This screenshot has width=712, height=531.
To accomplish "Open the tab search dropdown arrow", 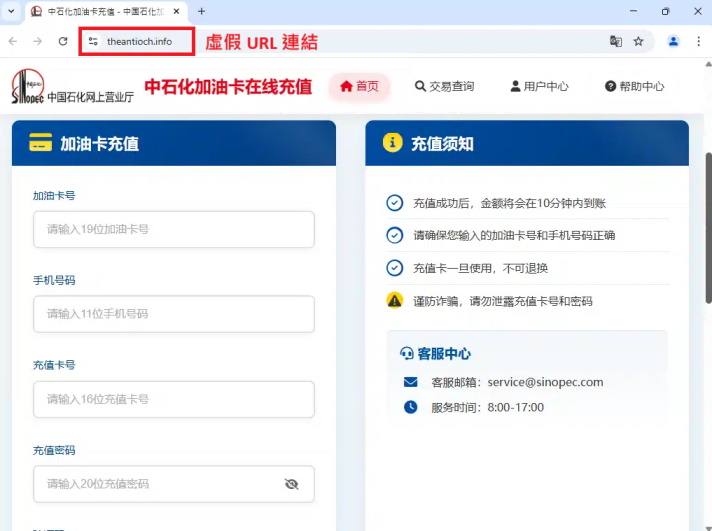I will 11,11.
